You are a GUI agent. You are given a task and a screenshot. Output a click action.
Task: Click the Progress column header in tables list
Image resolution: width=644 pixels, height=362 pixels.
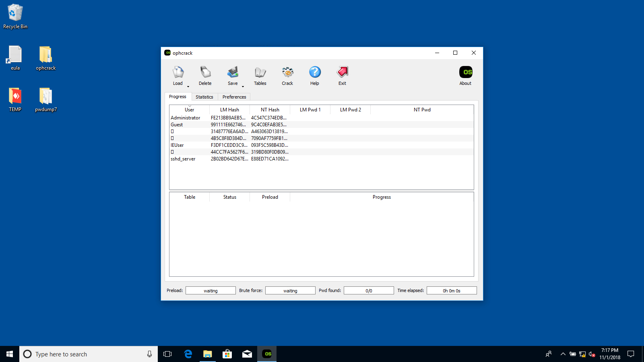click(382, 197)
